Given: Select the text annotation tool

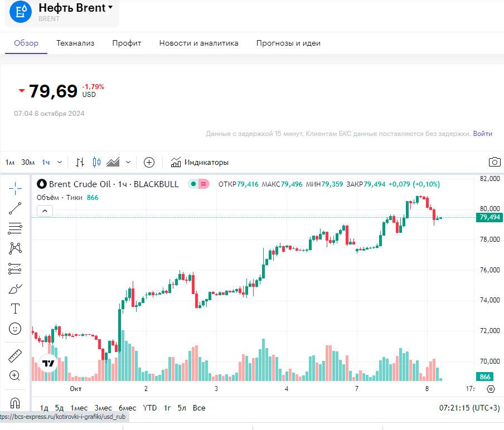Looking at the screenshot, I should 15,309.
